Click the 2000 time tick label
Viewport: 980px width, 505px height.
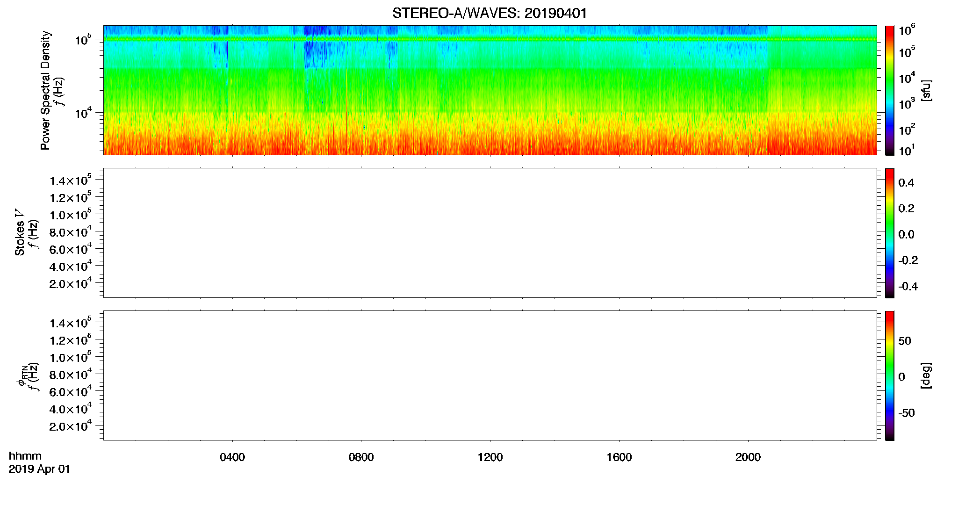[x=748, y=457]
